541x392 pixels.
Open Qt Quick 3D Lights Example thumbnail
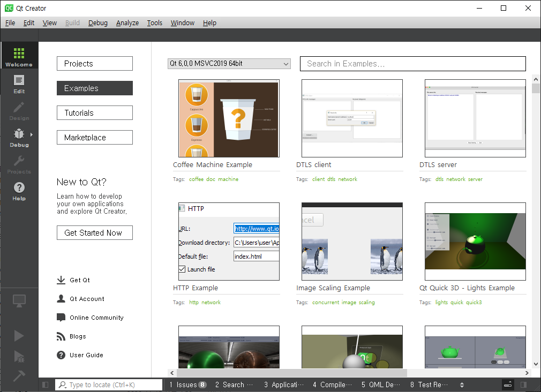475,242
